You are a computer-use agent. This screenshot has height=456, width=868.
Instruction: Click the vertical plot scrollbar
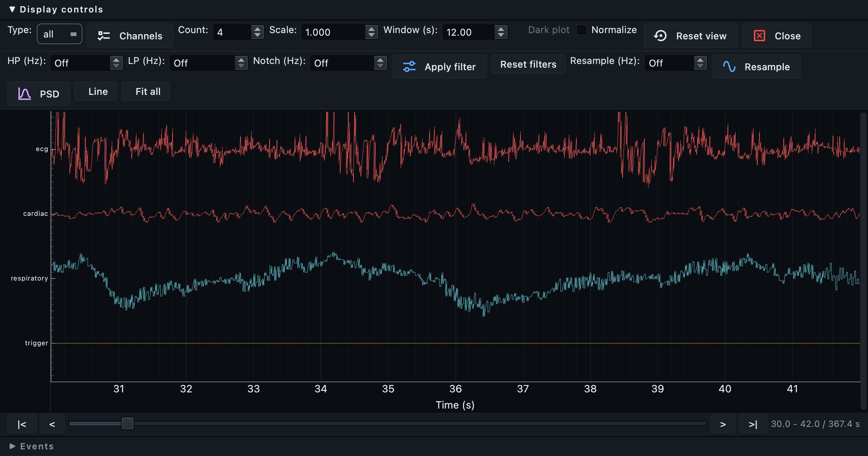coord(864,260)
